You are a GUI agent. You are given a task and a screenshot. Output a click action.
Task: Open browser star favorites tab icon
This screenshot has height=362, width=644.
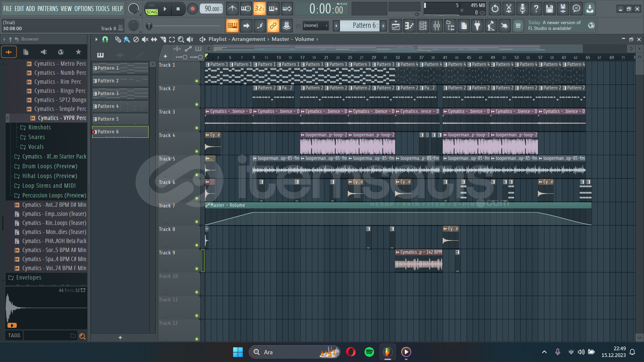click(x=78, y=52)
